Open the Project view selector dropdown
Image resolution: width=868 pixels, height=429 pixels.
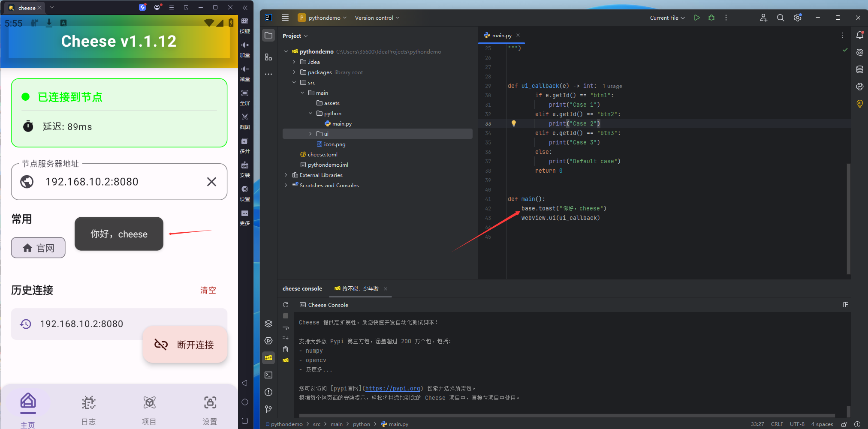295,36
